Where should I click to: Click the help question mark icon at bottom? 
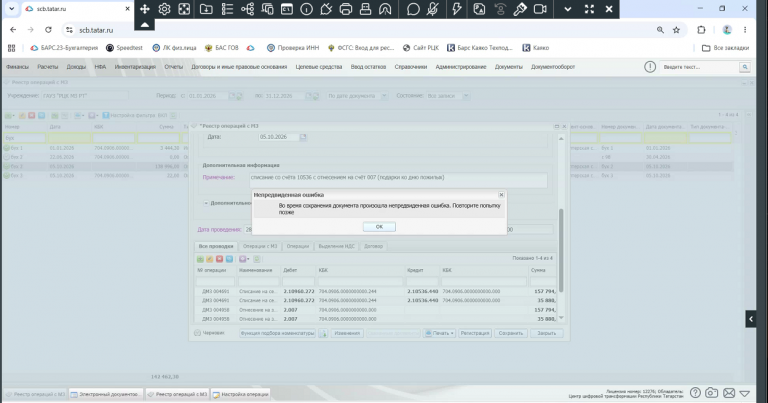point(695,393)
